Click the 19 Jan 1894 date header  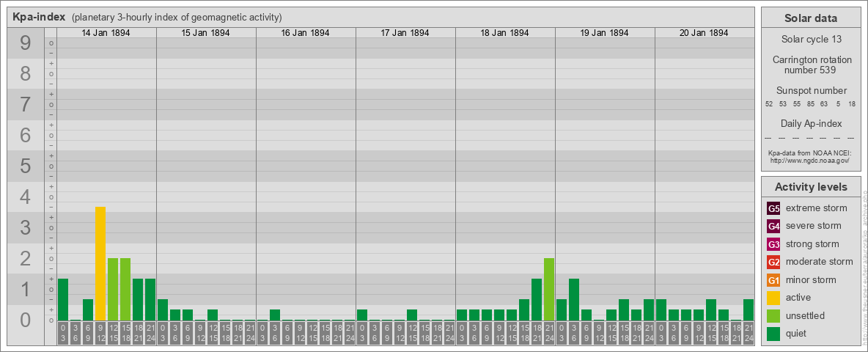coord(604,33)
